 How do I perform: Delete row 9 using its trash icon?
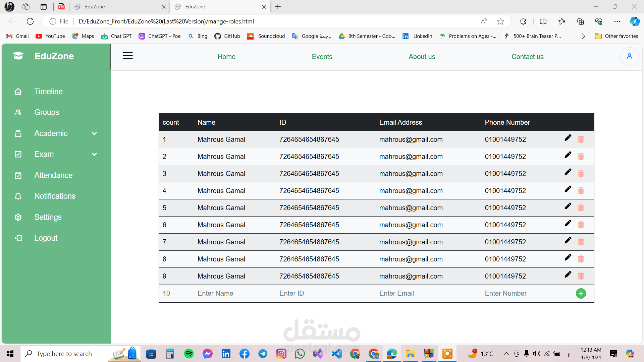coord(581,276)
